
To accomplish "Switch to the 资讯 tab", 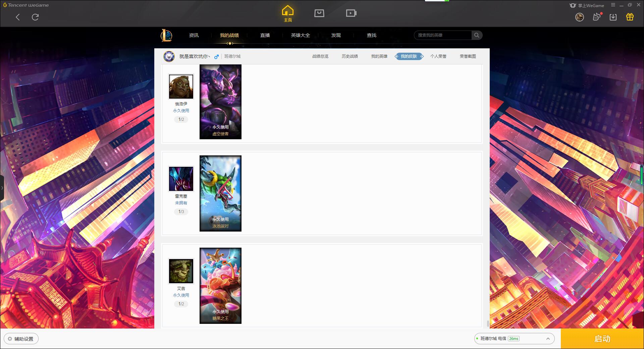I will click(x=194, y=35).
